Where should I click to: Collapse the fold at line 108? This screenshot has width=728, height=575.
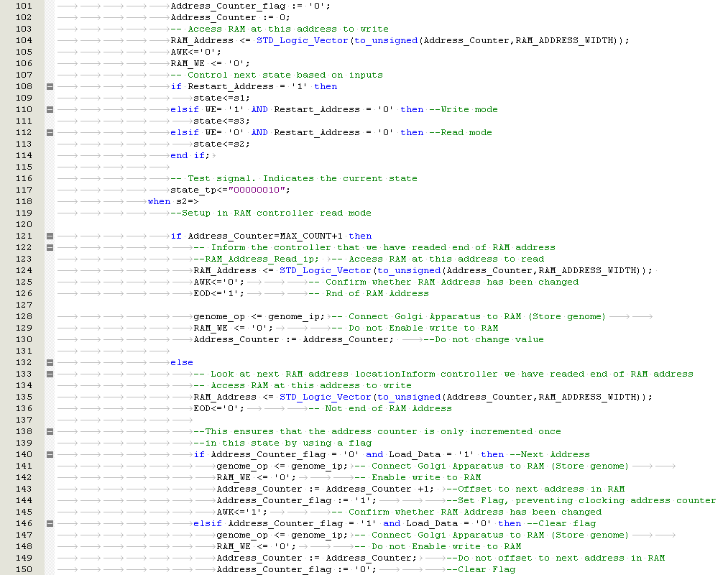[50, 86]
